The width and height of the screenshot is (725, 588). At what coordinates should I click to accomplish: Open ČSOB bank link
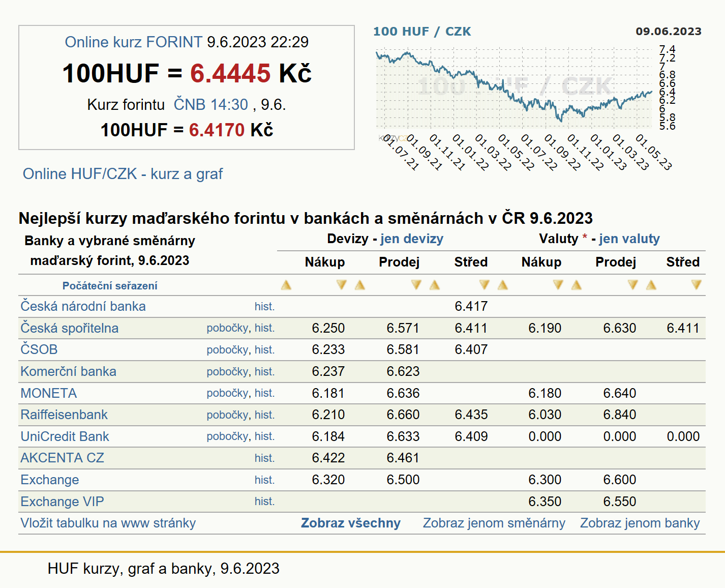pos(39,349)
